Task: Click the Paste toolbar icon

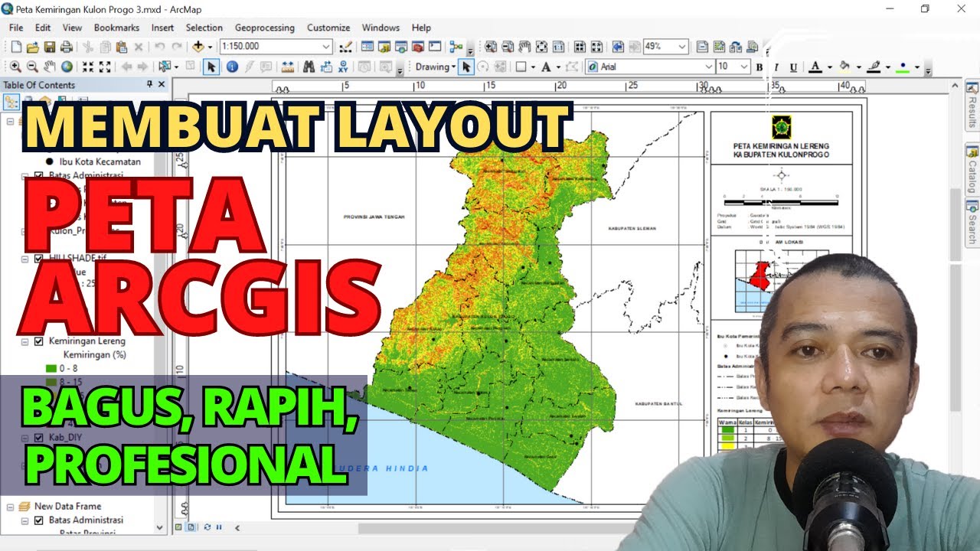Action: (121, 47)
